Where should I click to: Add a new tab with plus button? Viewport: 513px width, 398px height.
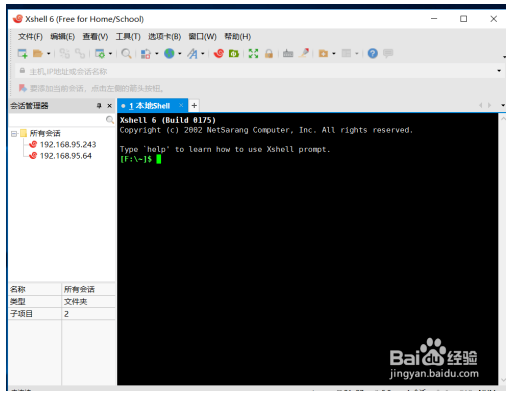point(194,106)
